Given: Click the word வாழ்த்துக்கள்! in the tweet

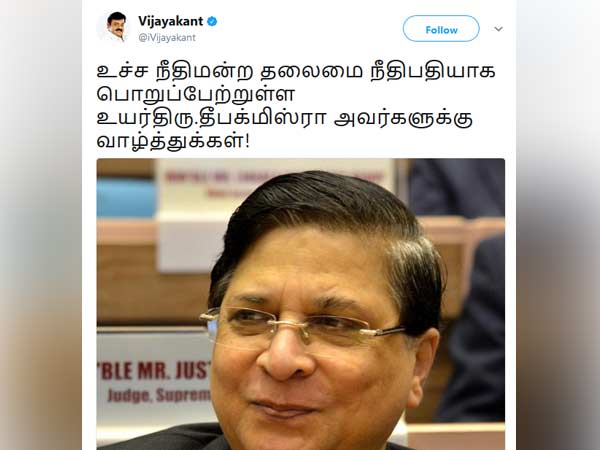Looking at the screenshot, I should (x=173, y=142).
